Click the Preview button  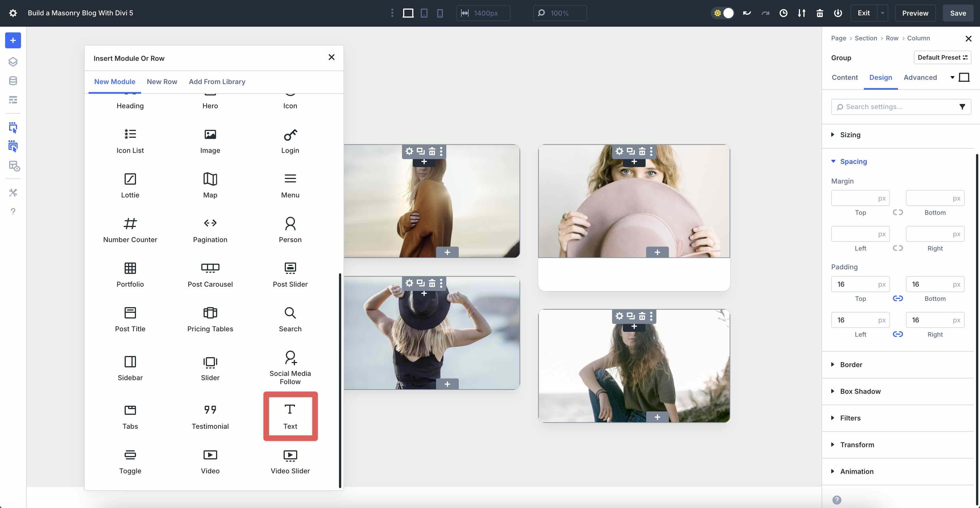pos(915,13)
